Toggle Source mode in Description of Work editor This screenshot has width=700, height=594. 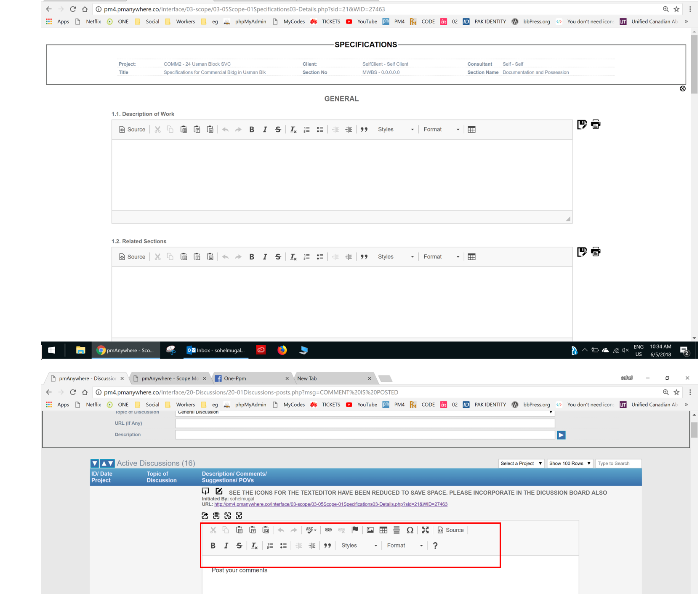[132, 130]
